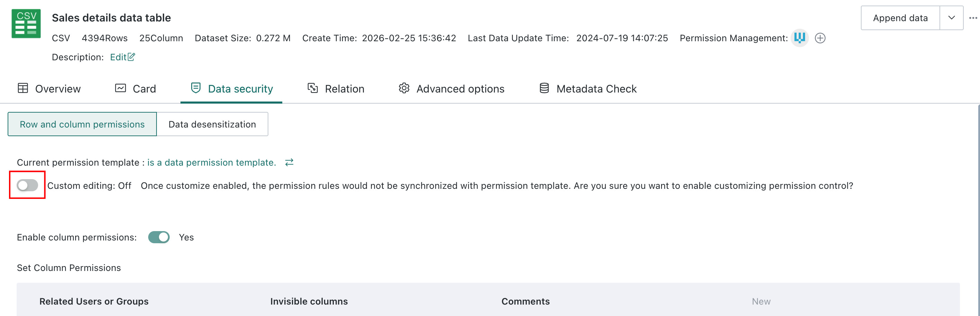The height and width of the screenshot is (316, 980).
Task: Select the Data desensitization sub-tab
Action: click(212, 124)
